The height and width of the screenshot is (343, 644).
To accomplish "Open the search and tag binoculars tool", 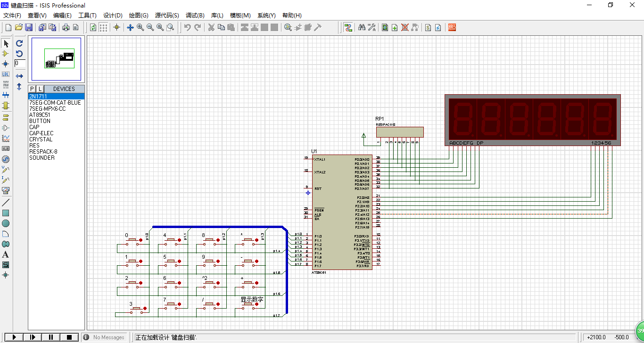I will point(362,27).
